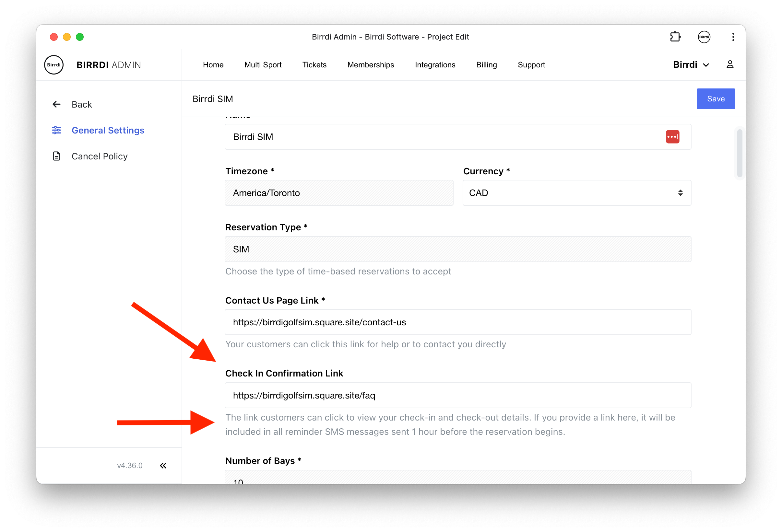Click the vertical scrollbar thumb
782x532 pixels.
tap(739, 153)
